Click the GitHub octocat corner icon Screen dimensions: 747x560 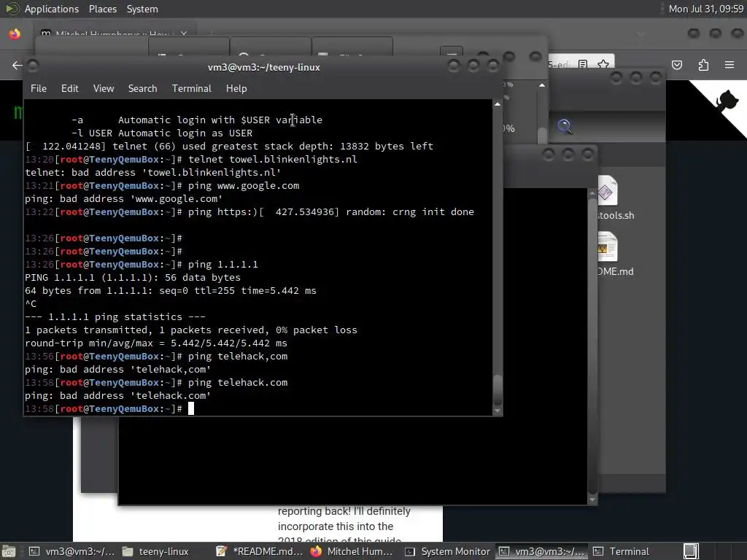point(726,101)
